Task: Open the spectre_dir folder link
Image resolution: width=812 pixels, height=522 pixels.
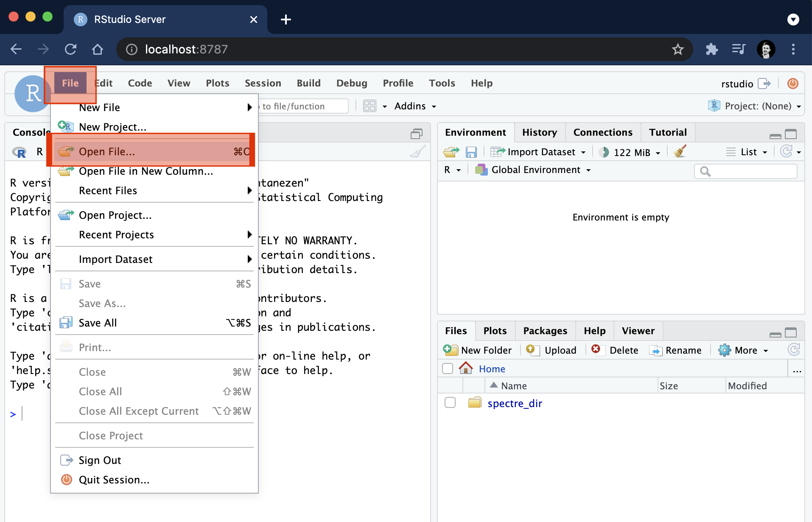Action: (515, 403)
